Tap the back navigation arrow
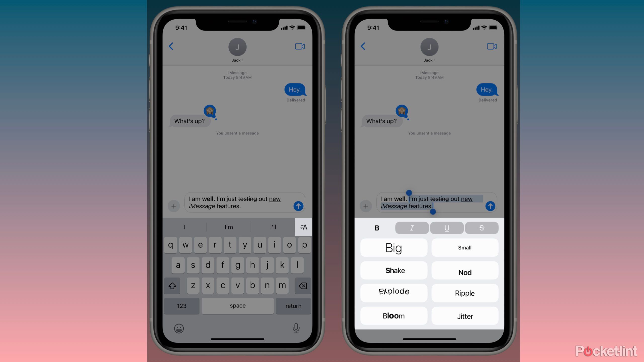 click(171, 47)
